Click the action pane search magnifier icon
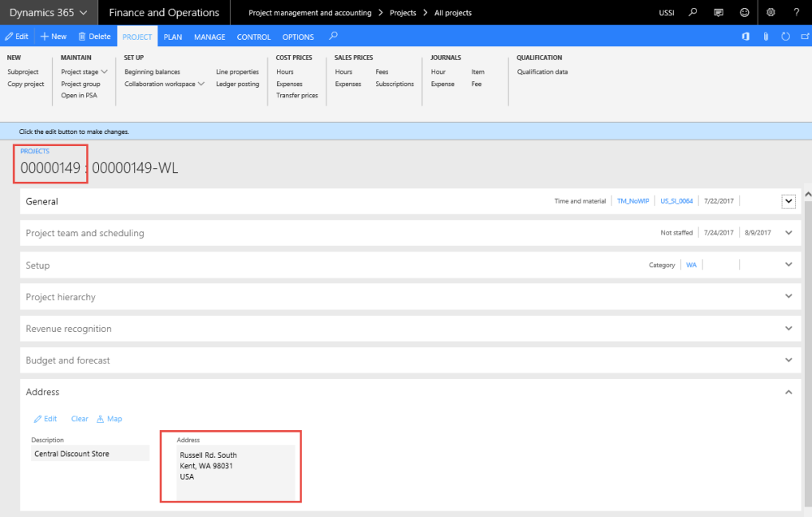 point(334,36)
